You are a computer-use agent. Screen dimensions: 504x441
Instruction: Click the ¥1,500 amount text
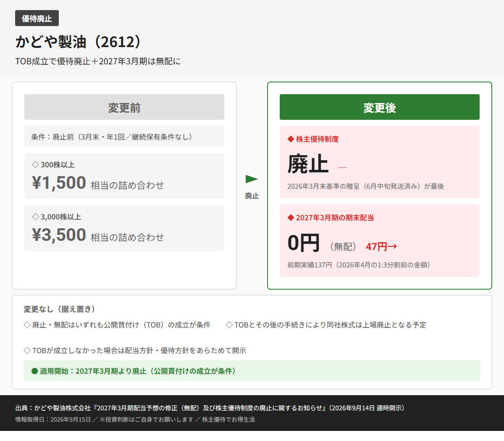pos(59,183)
